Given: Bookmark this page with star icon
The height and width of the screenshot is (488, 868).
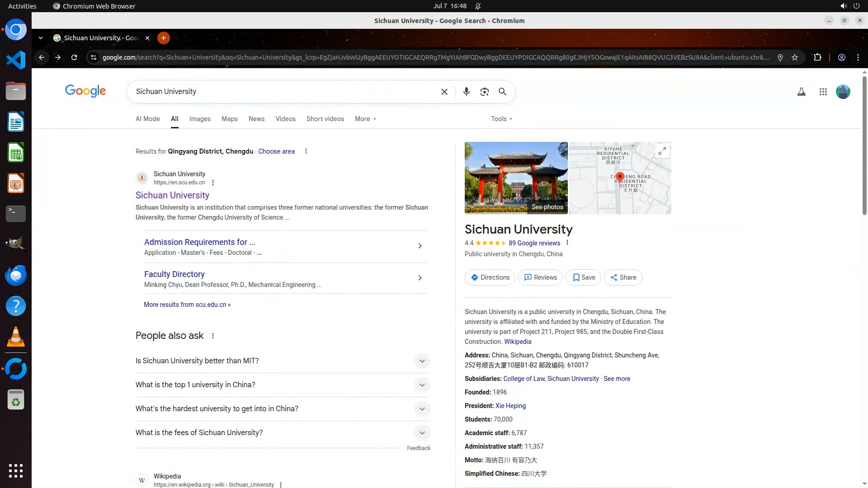Looking at the screenshot, I should [795, 57].
